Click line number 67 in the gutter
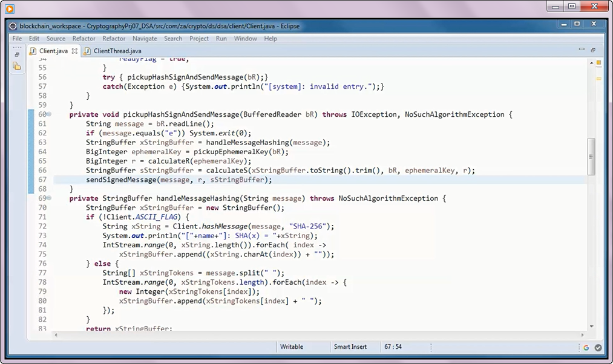The width and height of the screenshot is (613, 364). 42,180
